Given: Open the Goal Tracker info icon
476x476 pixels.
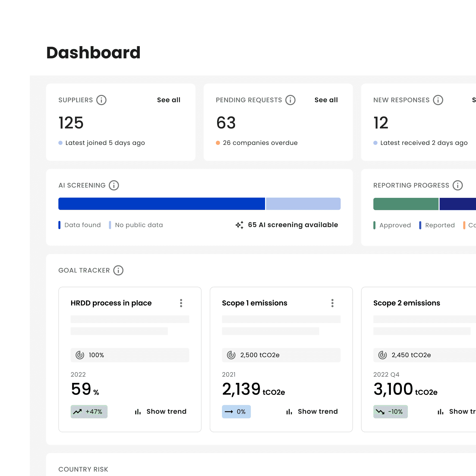Looking at the screenshot, I should click(x=118, y=270).
